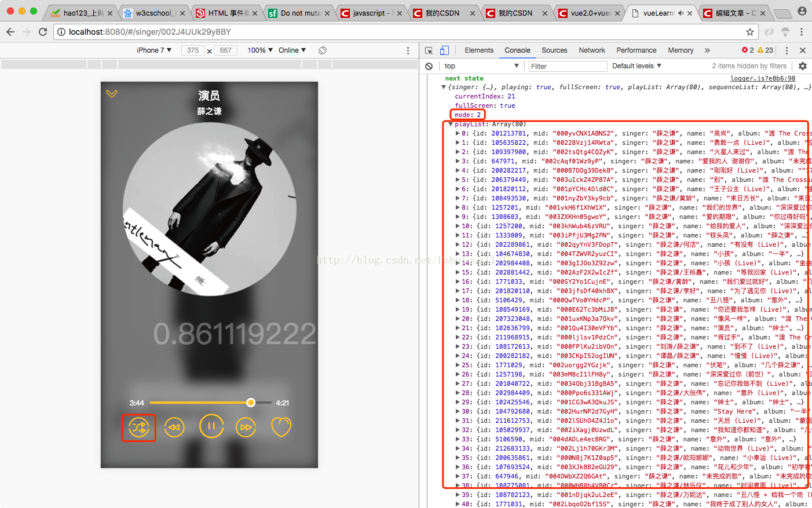Click the rotating album cover image
This screenshot has height=508, width=812.
tap(209, 209)
